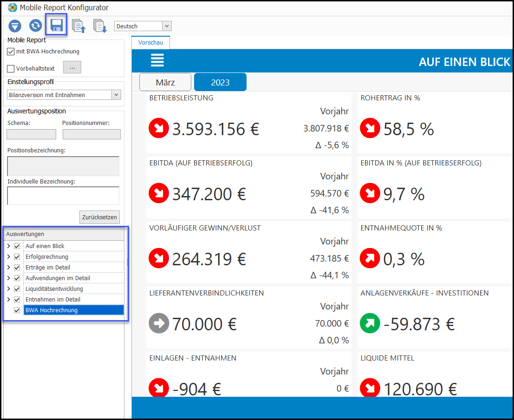Click the import documents download icon
The image size is (514, 420).
point(100,26)
